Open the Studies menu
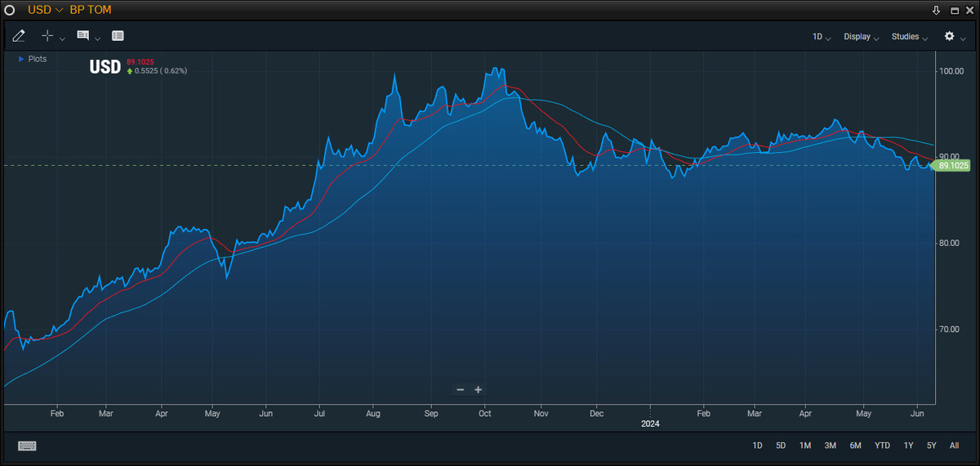The height and width of the screenshot is (466, 980). pyautogui.click(x=910, y=37)
